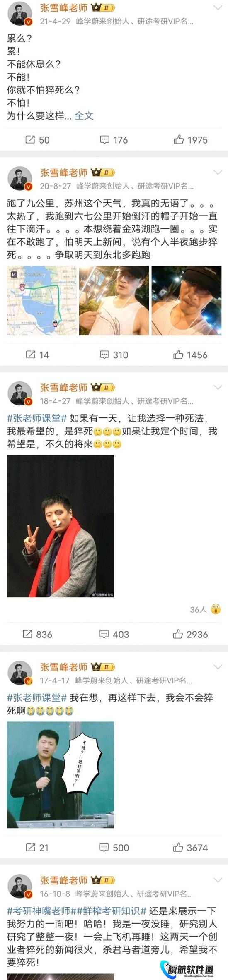This screenshot has height=980, width=228.
Task: Like the post with 1975 likes
Action: [x=191, y=140]
